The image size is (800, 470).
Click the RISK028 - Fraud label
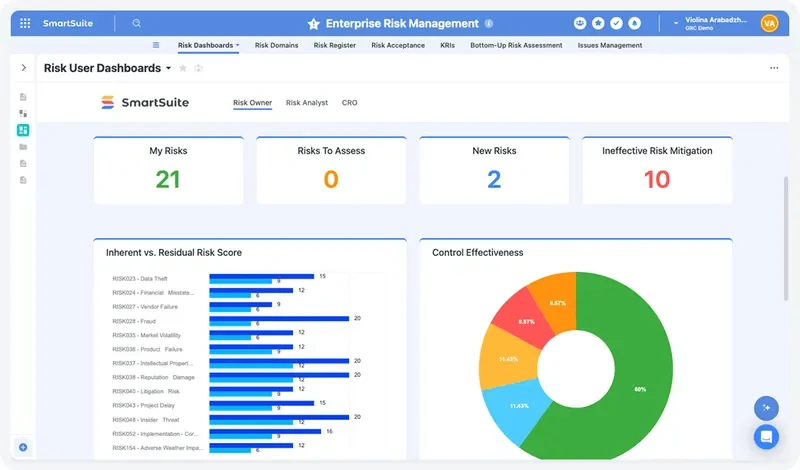point(134,321)
